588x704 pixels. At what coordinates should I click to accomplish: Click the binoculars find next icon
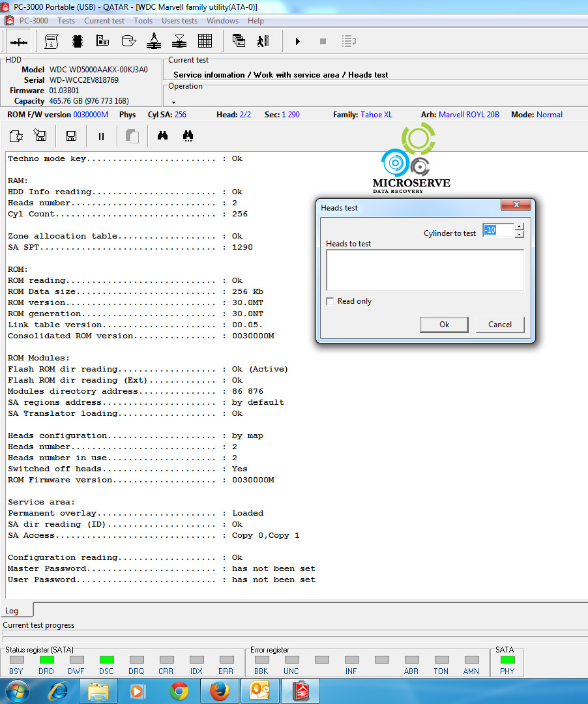coord(188,136)
